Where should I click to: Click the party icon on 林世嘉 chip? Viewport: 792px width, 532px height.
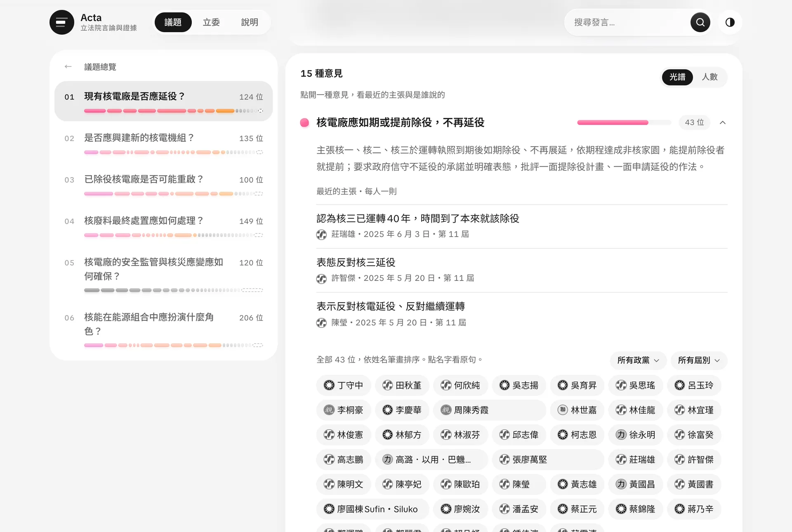click(563, 410)
